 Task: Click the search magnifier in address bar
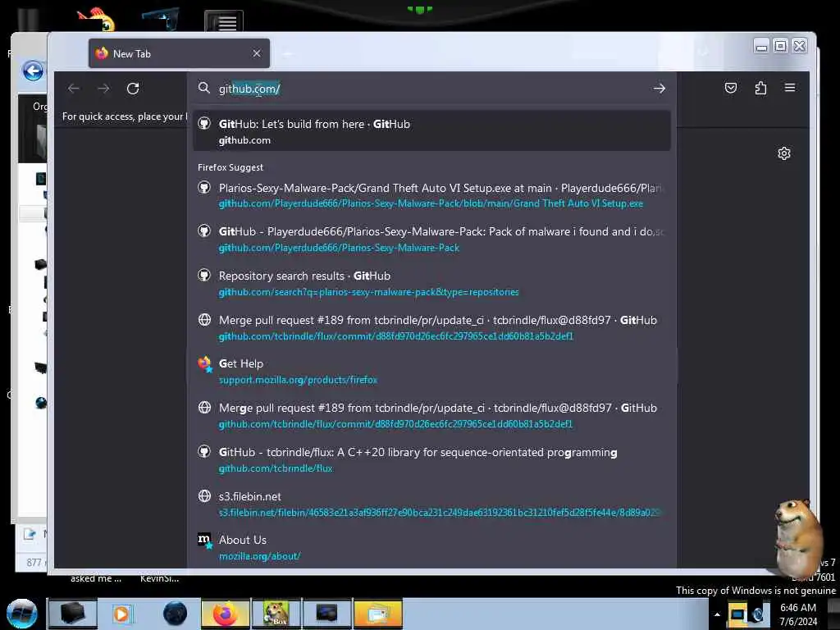tap(204, 88)
